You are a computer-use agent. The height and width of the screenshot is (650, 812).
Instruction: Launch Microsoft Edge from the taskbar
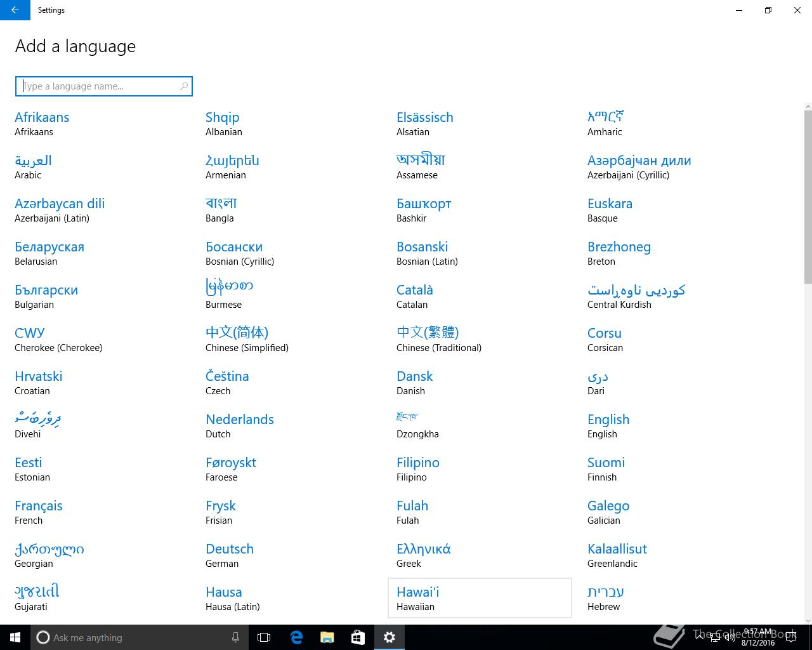(296, 637)
